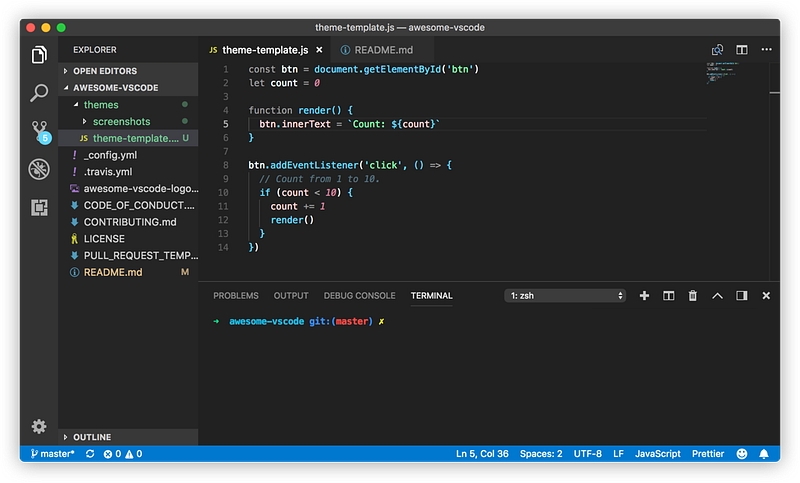Viewport: 800px width, 483px height.
Task: Open LICENSE file in the explorer
Action: click(x=104, y=239)
